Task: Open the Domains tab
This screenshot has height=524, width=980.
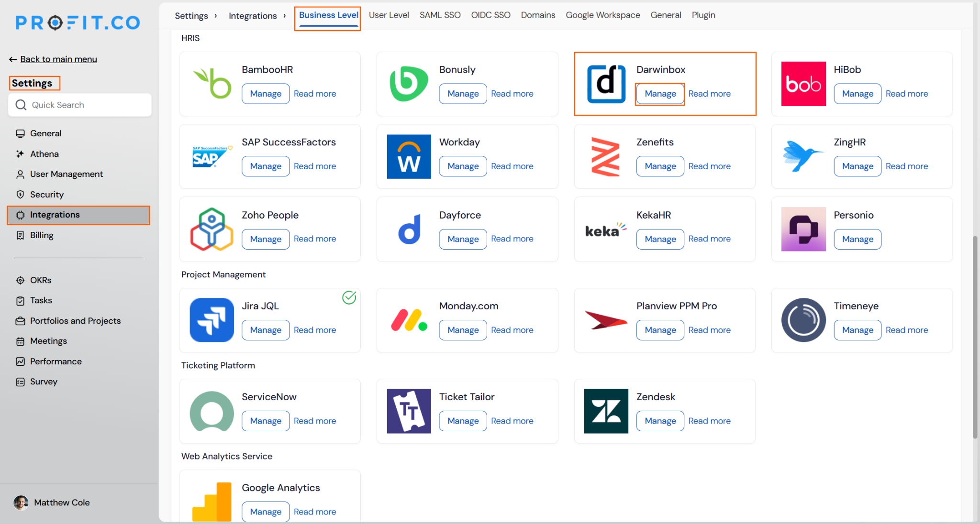Action: [x=538, y=15]
